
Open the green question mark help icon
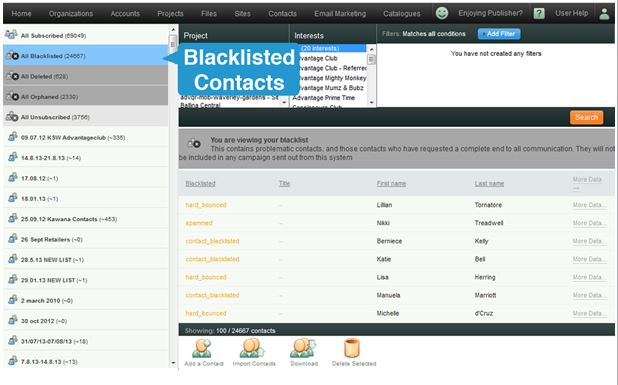[539, 13]
